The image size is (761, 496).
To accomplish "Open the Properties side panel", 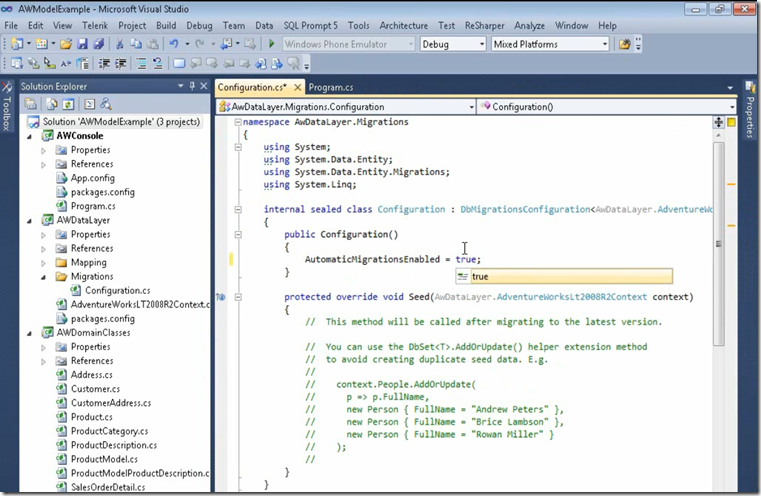I will pyautogui.click(x=750, y=111).
